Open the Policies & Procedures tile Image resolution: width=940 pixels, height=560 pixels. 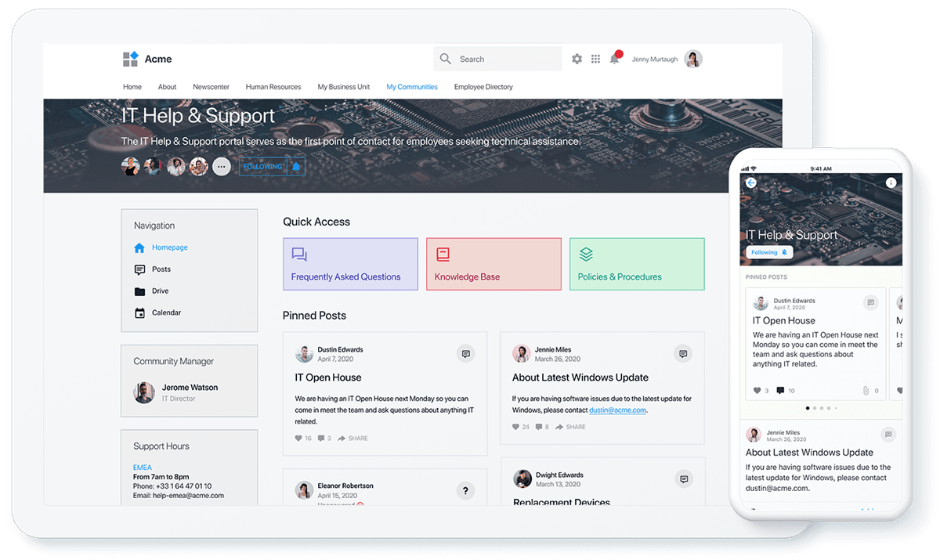tap(637, 264)
